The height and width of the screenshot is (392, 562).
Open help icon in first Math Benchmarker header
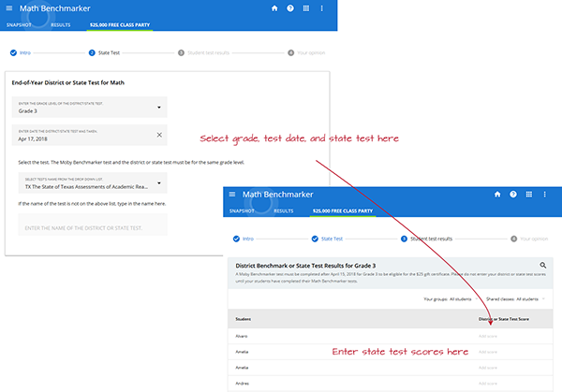tap(290, 8)
